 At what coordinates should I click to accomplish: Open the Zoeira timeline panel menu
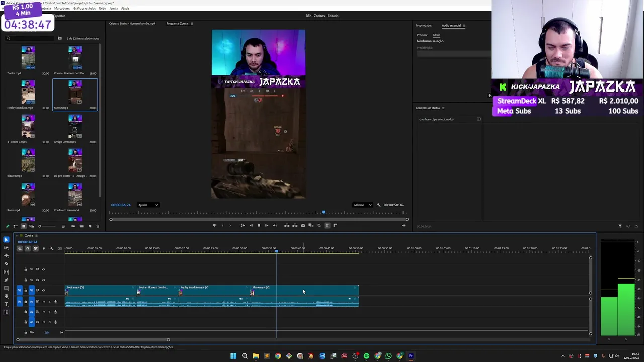pyautogui.click(x=36, y=235)
